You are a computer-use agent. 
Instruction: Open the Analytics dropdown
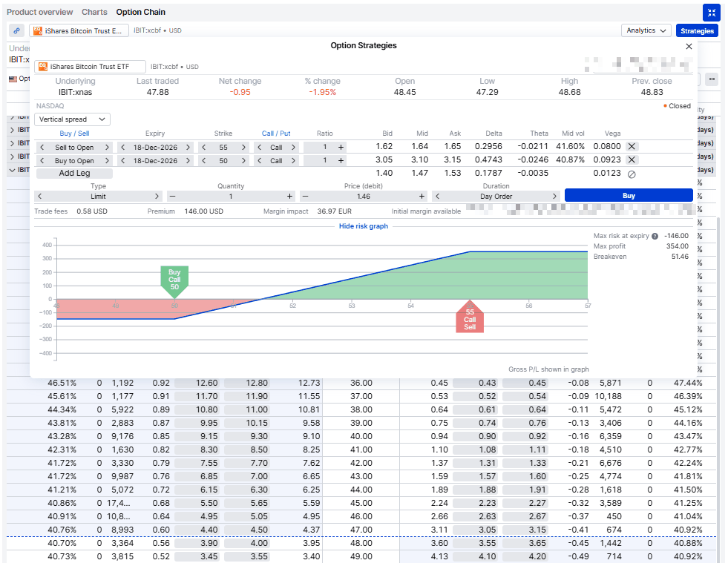click(646, 30)
